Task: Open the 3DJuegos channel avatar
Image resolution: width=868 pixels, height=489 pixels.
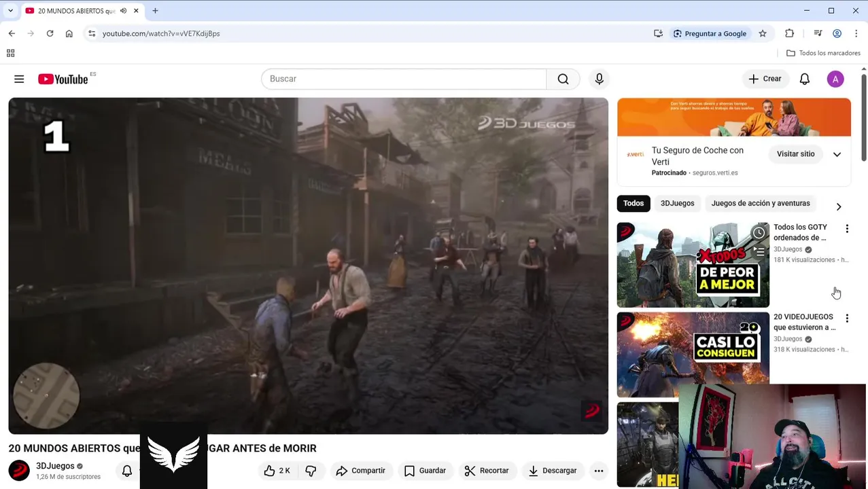Action: [x=19, y=470]
